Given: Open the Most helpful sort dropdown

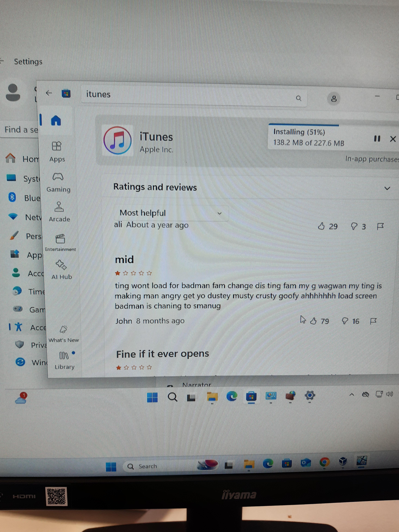Looking at the screenshot, I should click(x=171, y=213).
